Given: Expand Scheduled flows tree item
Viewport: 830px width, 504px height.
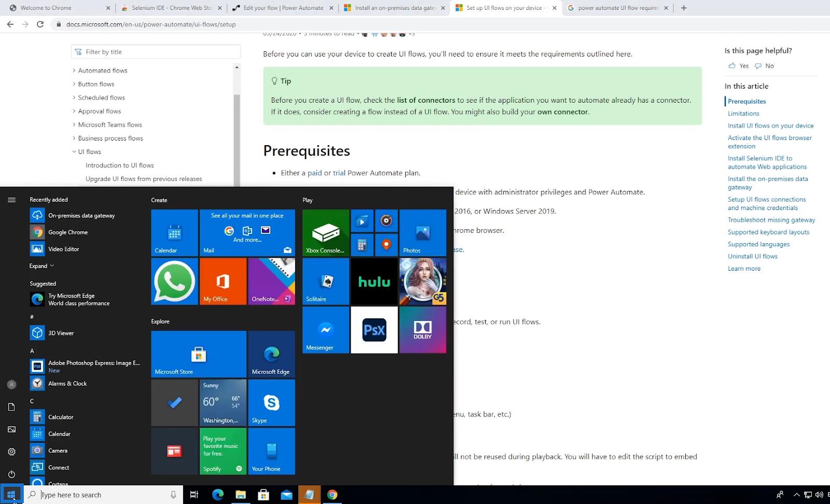Looking at the screenshot, I should 74,97.
